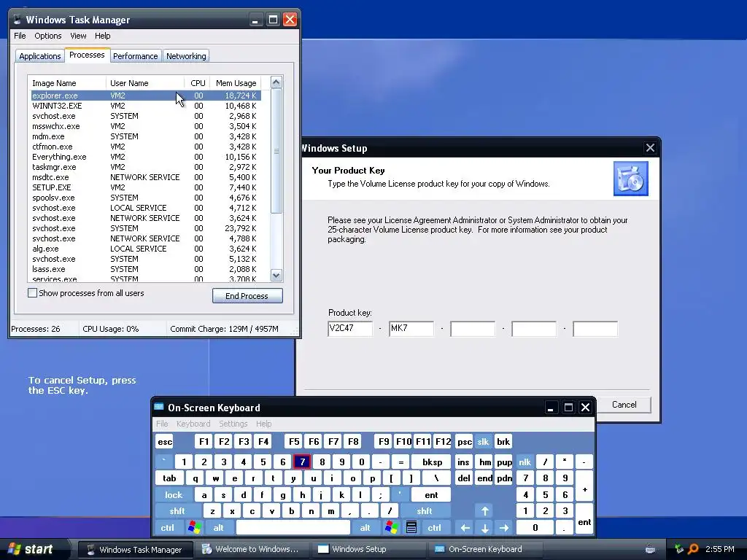Click the right Windows logo key
This screenshot has width=747, height=560.
[392, 527]
